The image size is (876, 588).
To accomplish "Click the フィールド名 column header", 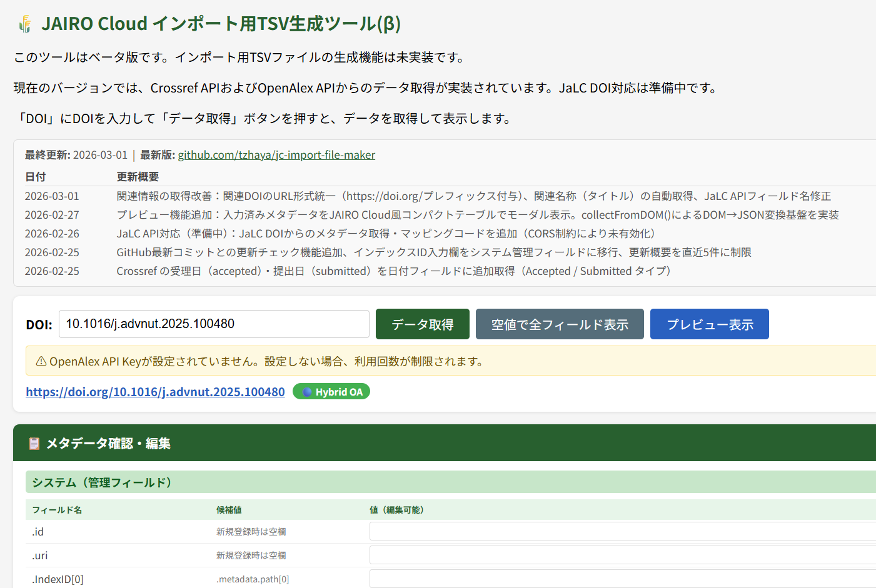I will pyautogui.click(x=57, y=510).
